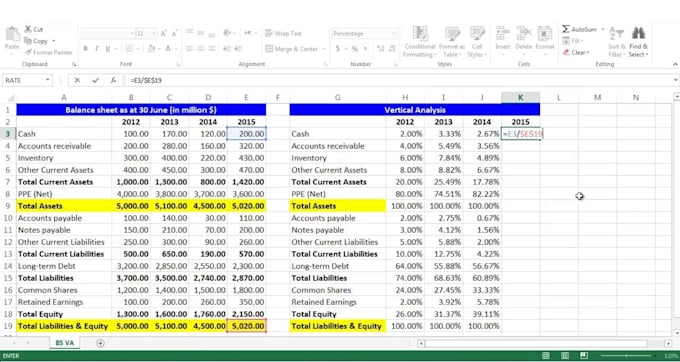Click the AutoSum sigma icon
This screenshot has height=362, width=680.
(566, 29)
